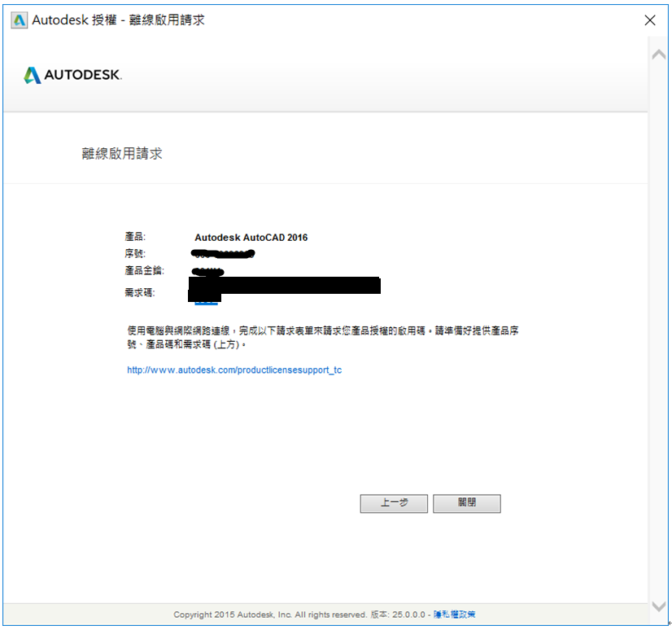Click the scrollbar down arrow
Screen dimensions: 672x630
(659, 606)
